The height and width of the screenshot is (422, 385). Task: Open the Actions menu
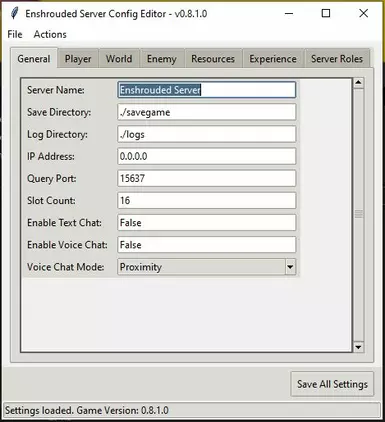[50, 34]
